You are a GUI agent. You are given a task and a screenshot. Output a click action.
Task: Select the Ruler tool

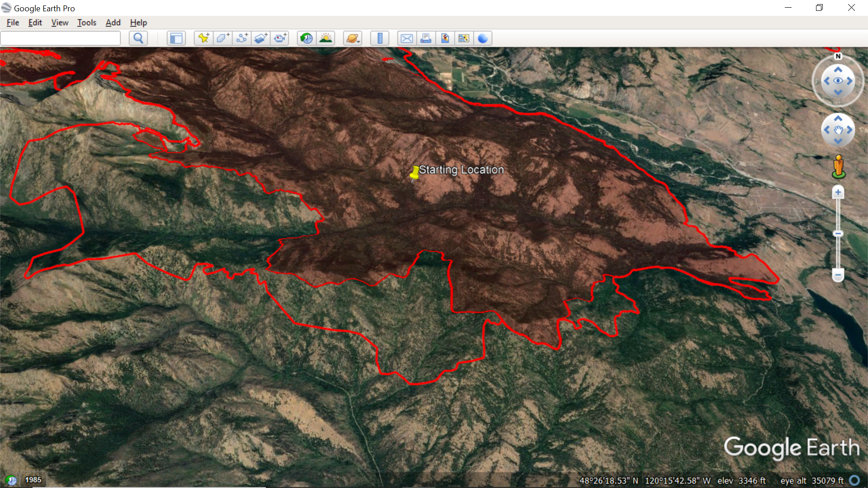click(380, 38)
